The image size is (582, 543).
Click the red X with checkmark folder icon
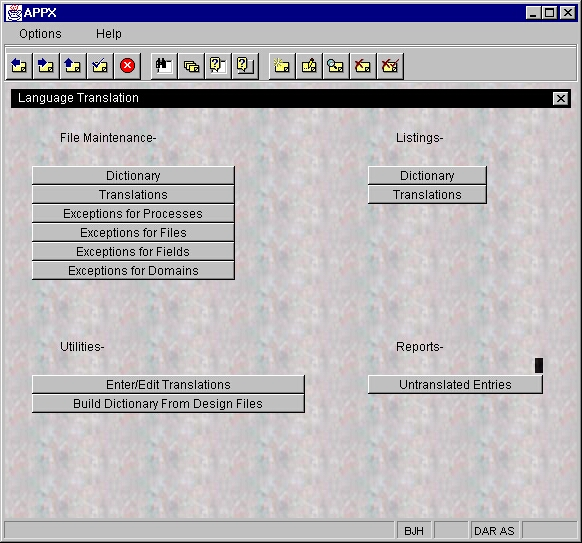click(x=390, y=66)
